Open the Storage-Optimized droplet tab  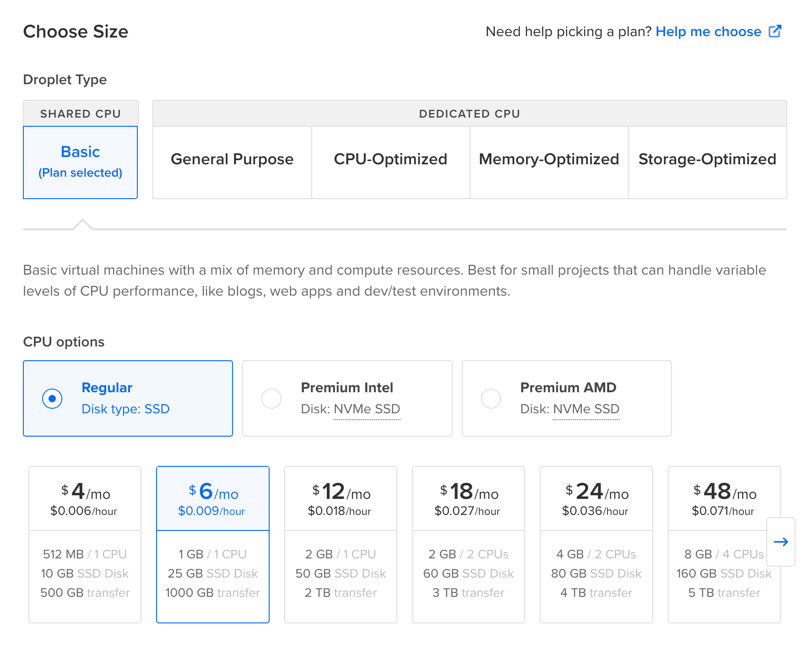(x=708, y=162)
